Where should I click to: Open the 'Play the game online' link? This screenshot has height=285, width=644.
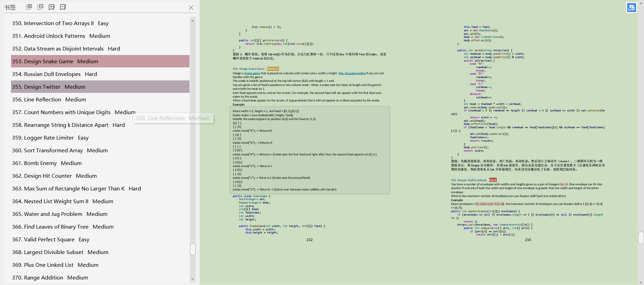(352, 73)
